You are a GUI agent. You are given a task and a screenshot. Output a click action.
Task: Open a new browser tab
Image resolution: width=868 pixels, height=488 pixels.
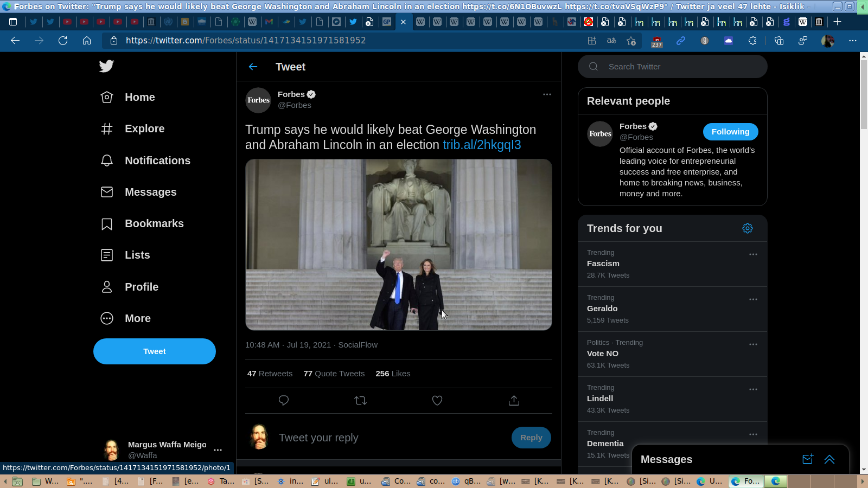837,22
